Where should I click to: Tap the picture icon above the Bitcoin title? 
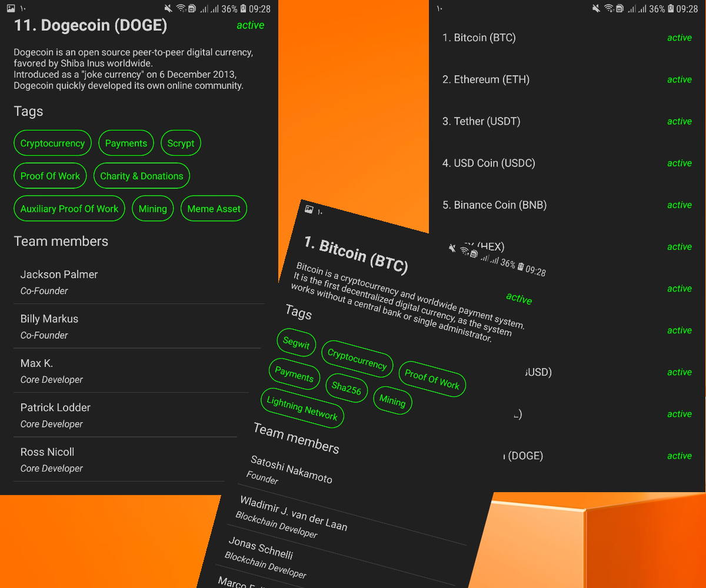[x=309, y=209]
